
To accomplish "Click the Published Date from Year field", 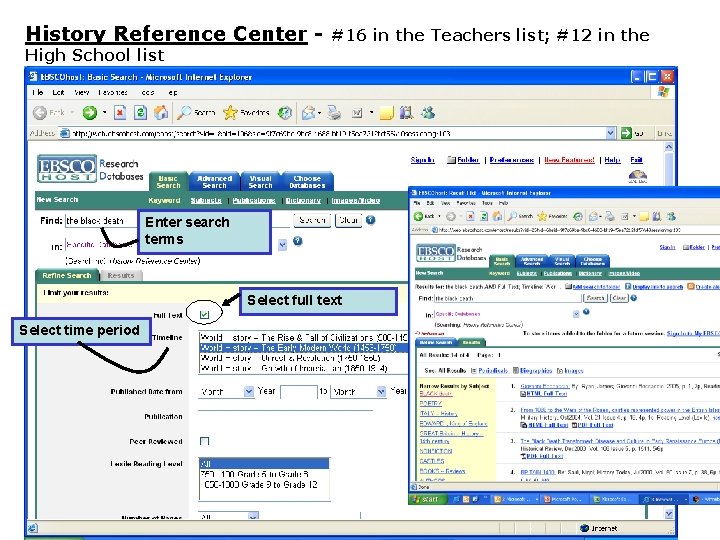I will (x=298, y=392).
